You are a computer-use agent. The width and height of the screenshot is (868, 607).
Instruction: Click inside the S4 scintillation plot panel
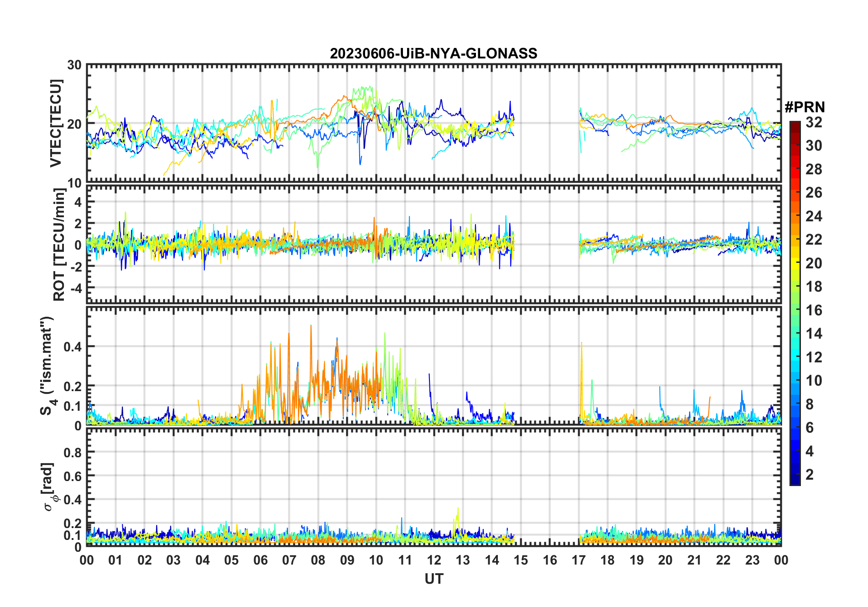(434, 366)
